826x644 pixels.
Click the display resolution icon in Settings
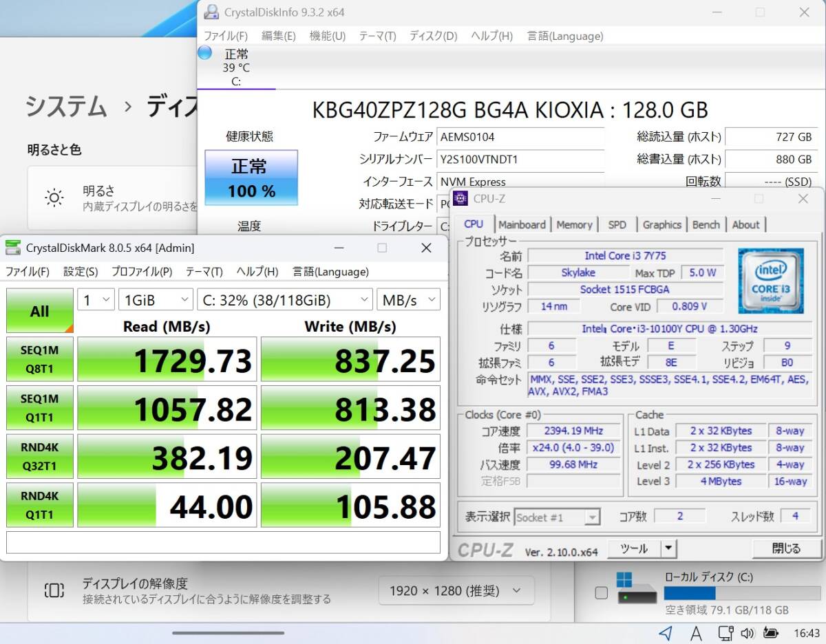point(54,590)
